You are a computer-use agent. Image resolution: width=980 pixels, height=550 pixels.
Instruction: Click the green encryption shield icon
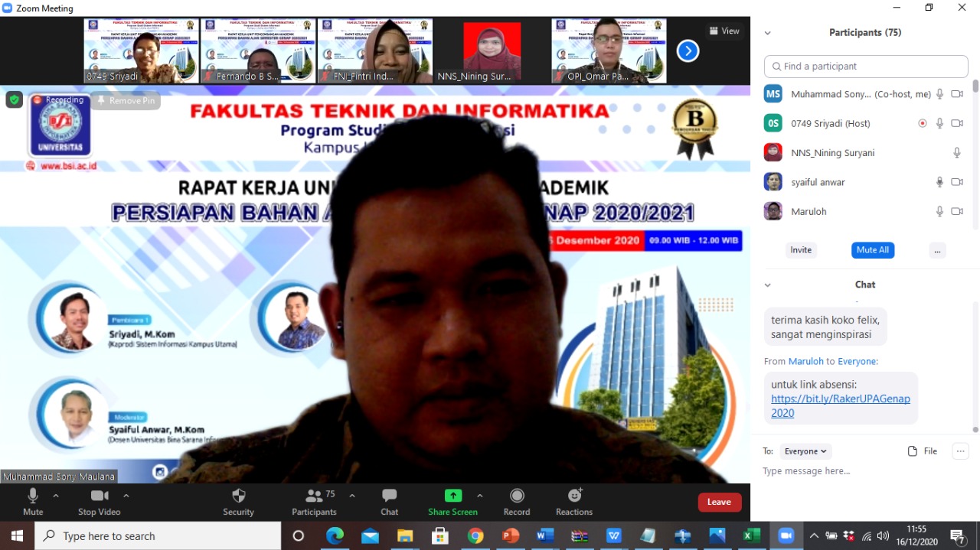point(14,99)
